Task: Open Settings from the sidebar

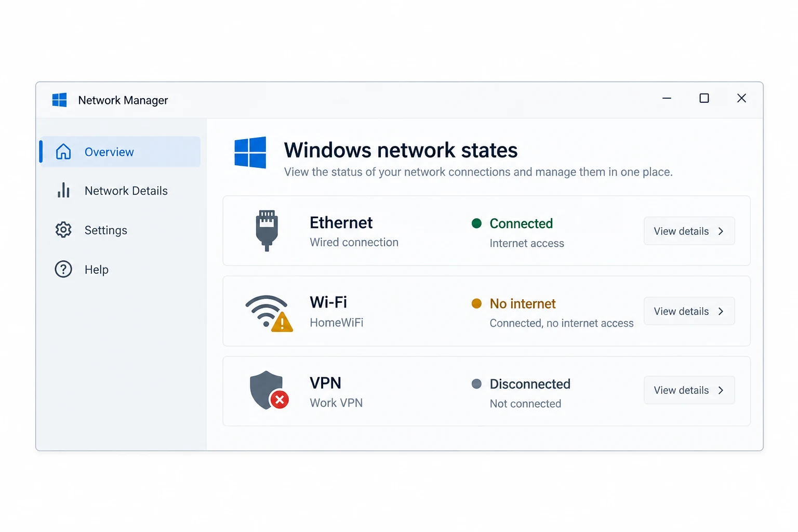Action: (x=120, y=230)
